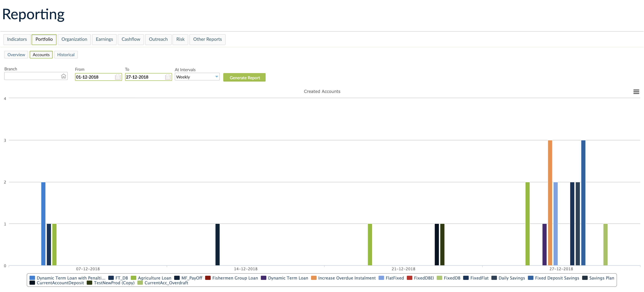Viewport: 644px width, 292px height.
Task: Toggle the FixedDBEI red legend marker
Action: [x=410, y=278]
